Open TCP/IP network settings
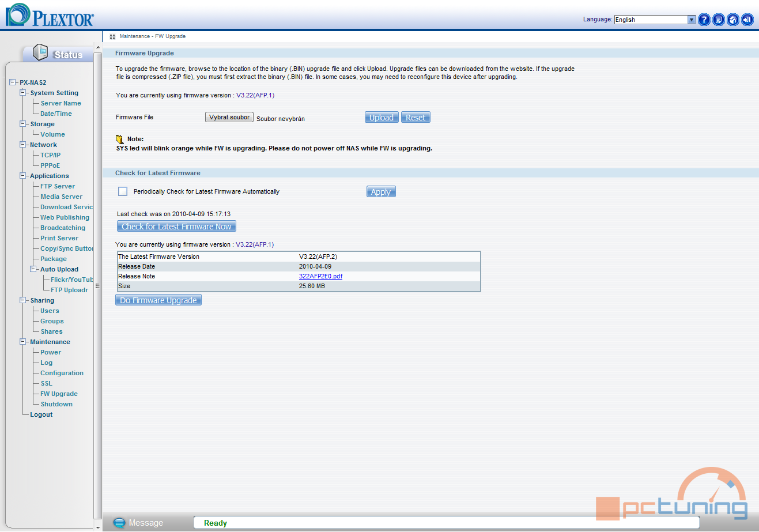 [x=50, y=155]
